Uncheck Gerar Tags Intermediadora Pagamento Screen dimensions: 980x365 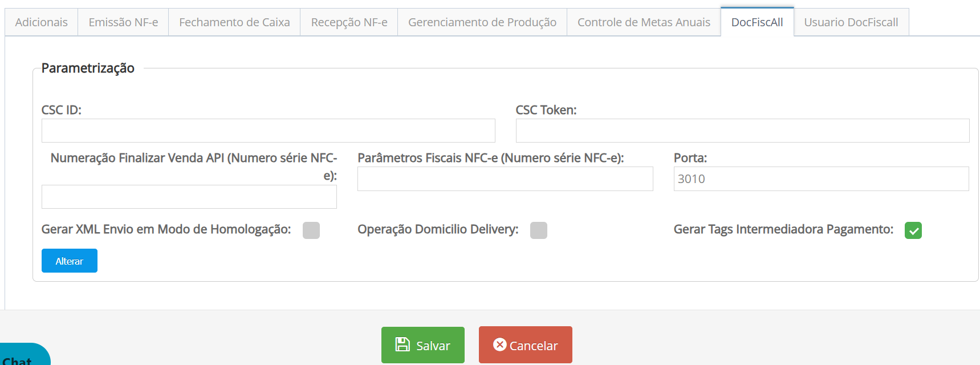tap(913, 230)
